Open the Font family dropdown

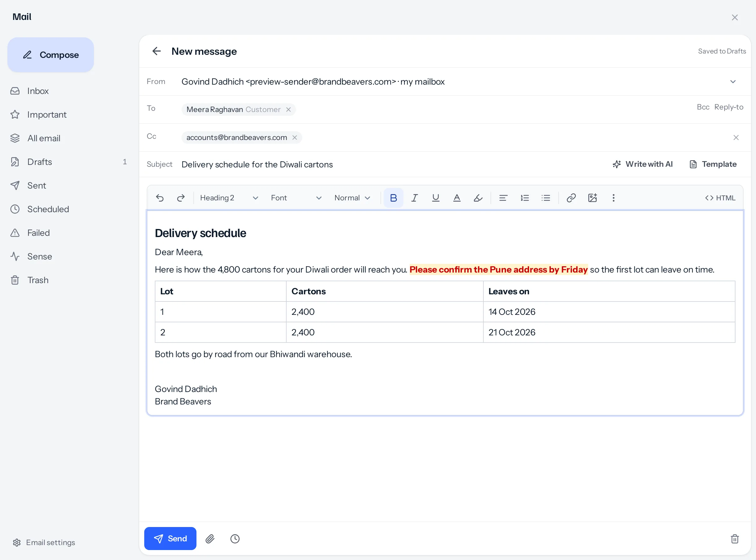coord(296,198)
